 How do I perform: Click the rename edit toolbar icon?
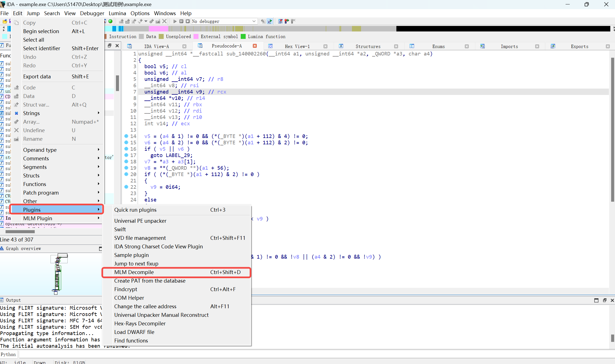(158, 21)
